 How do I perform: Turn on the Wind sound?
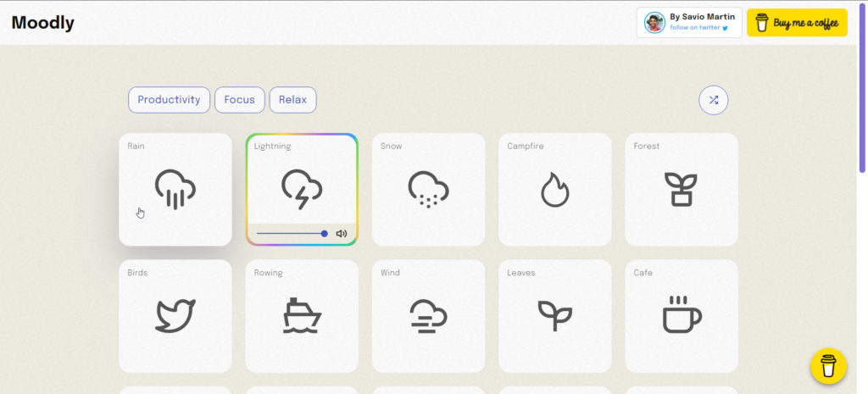coord(428,316)
